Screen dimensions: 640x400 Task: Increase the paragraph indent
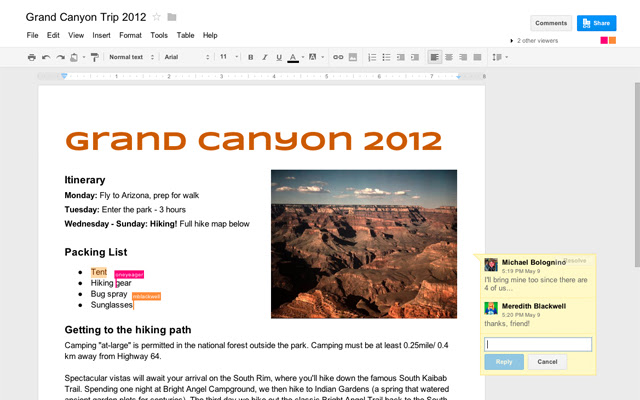click(x=415, y=57)
